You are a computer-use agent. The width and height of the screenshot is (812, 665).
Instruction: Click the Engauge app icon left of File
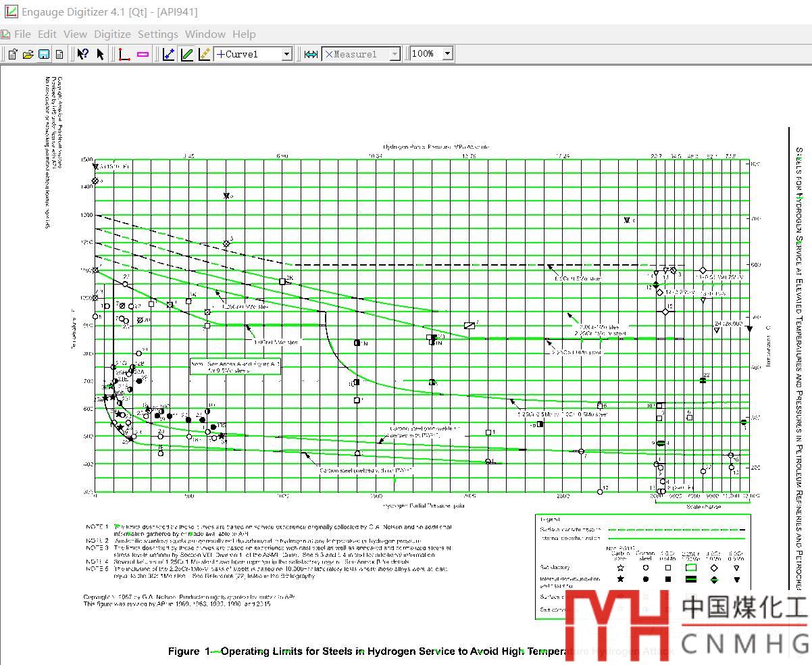point(5,34)
